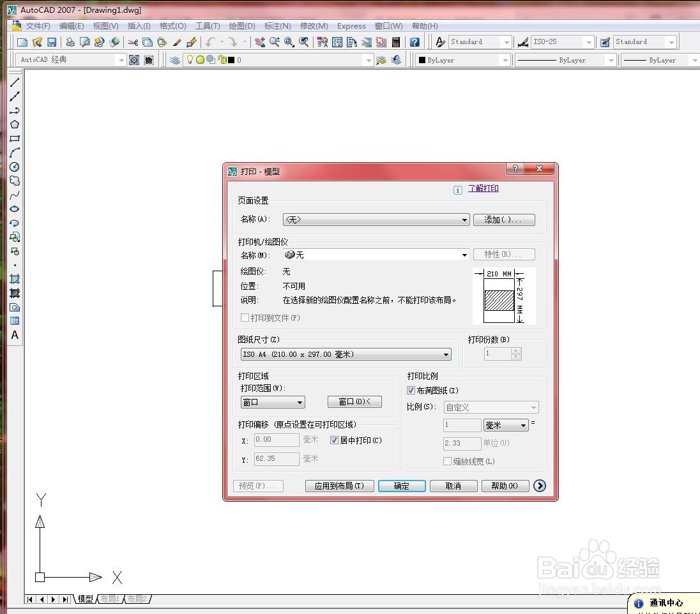The width and height of the screenshot is (700, 614).
Task: Click the 窗口(O)< window pick button
Action: click(x=354, y=401)
